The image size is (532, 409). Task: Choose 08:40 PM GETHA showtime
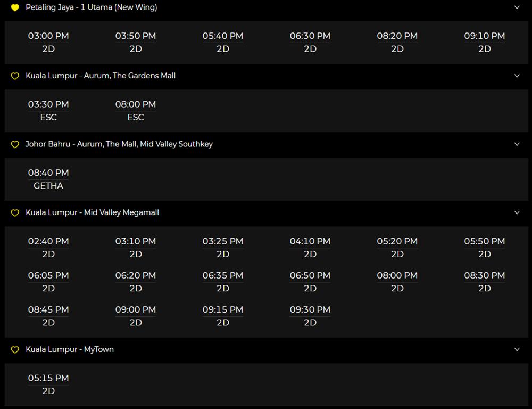point(48,179)
